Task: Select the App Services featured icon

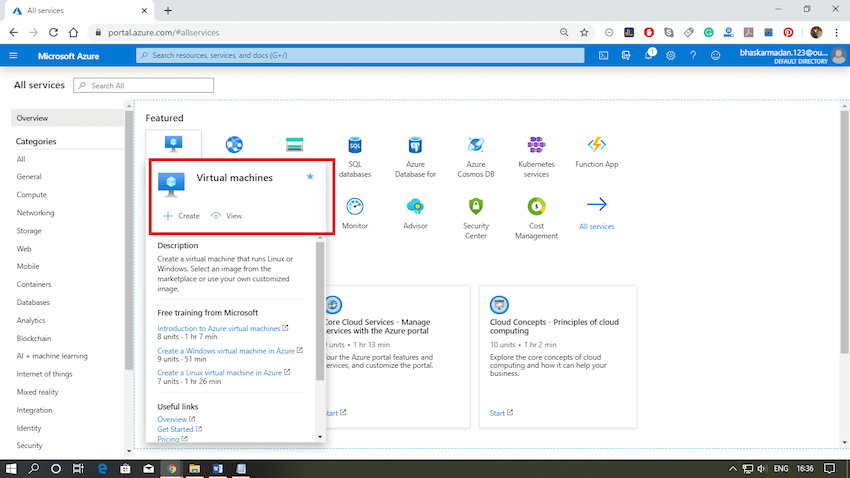Action: (x=234, y=145)
